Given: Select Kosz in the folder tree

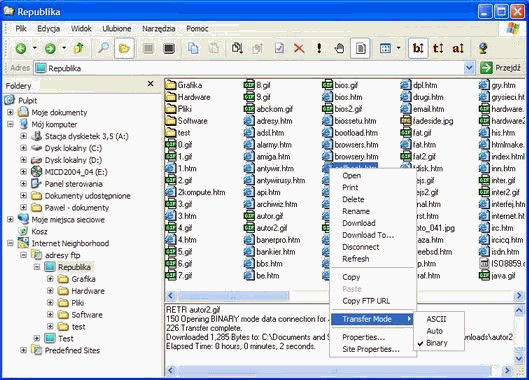Looking at the screenshot, I should coord(39,232).
